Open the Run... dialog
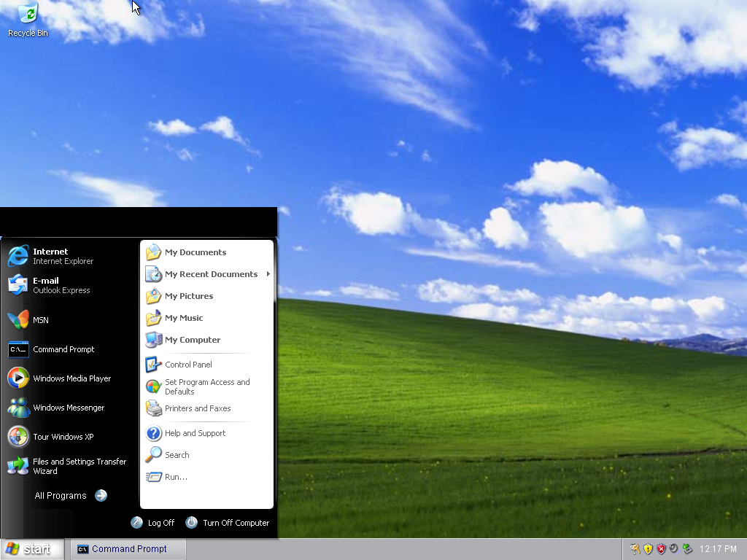Screen dimensions: 747x560 coord(208,477)
